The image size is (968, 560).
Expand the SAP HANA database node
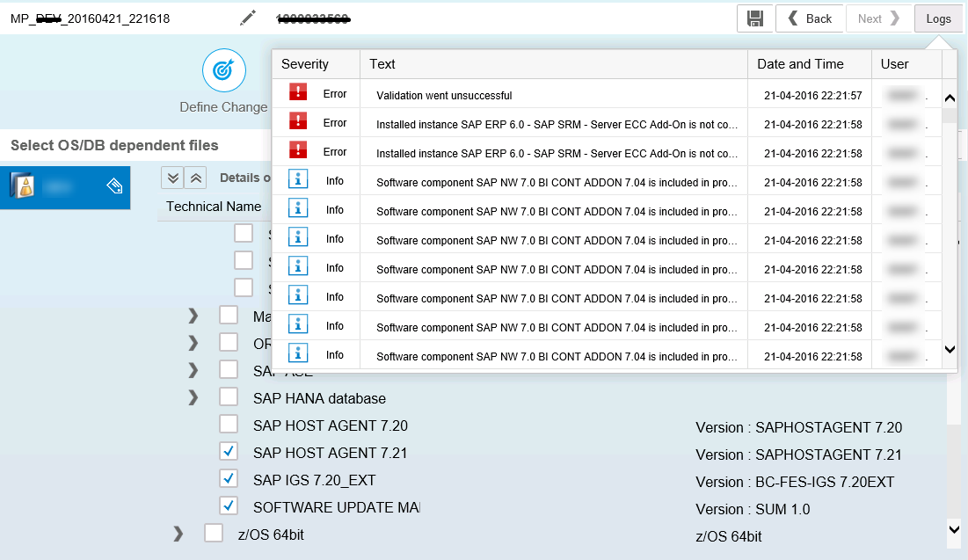(x=193, y=397)
